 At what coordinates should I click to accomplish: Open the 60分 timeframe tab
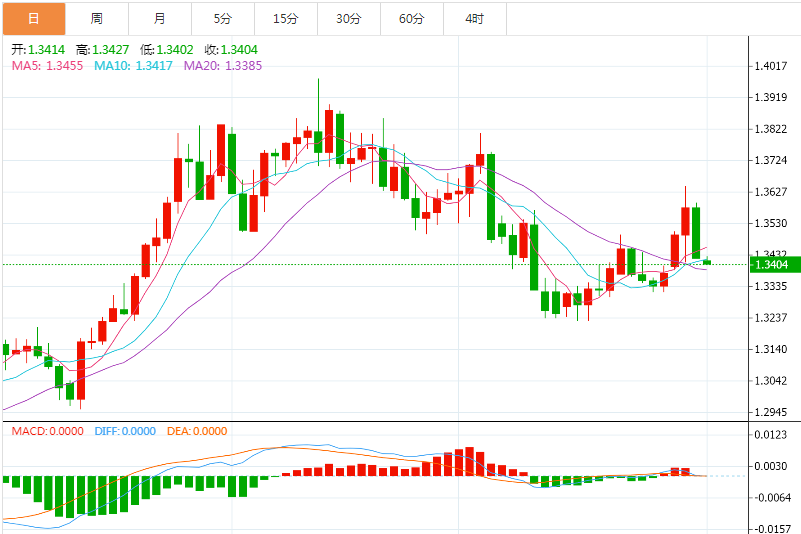point(412,19)
